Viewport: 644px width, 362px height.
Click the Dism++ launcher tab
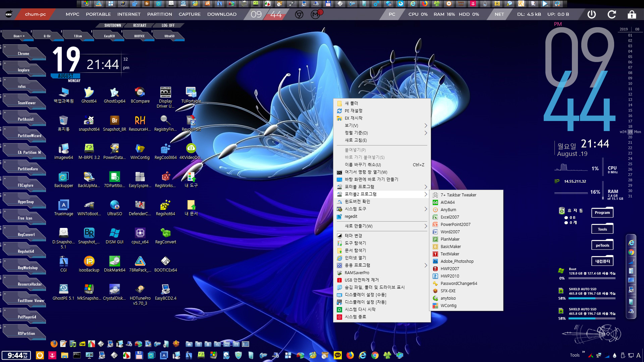click(x=19, y=36)
